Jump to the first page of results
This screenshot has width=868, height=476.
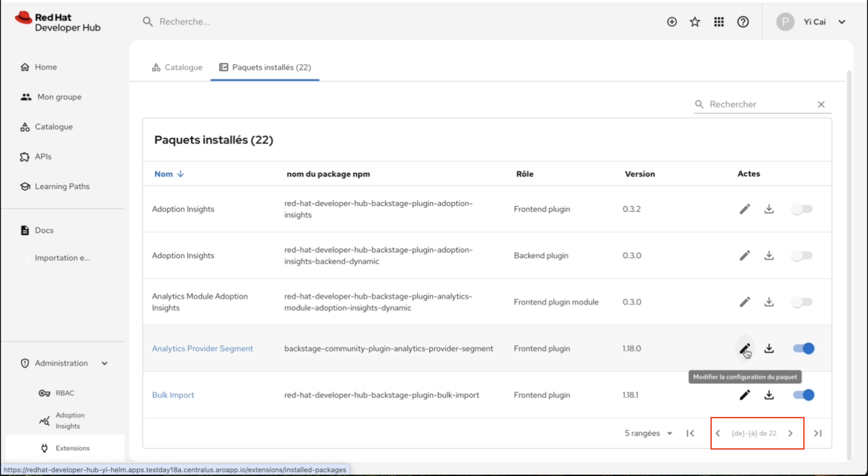click(690, 433)
